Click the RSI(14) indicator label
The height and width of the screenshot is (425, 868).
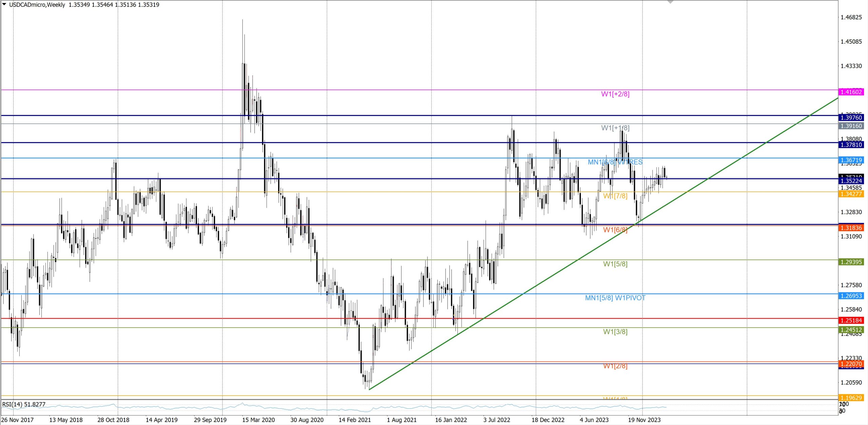coord(24,404)
